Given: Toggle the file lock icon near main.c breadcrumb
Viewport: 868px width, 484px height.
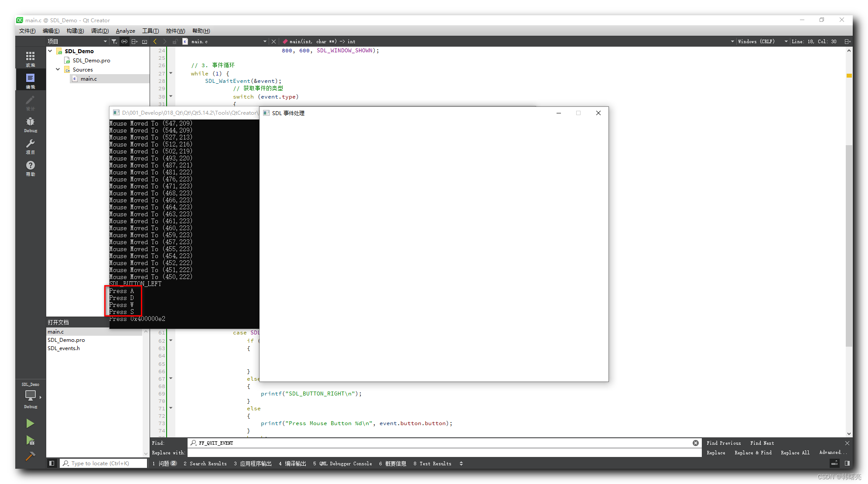Looking at the screenshot, I should [x=174, y=41].
